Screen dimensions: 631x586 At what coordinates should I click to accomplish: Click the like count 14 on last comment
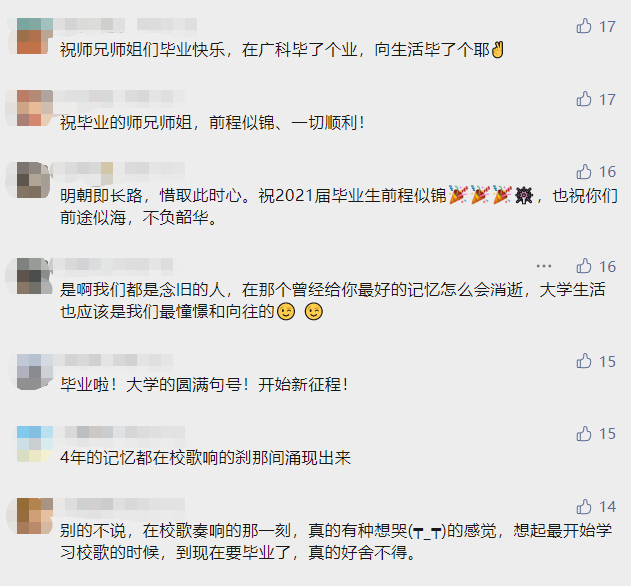click(x=607, y=507)
